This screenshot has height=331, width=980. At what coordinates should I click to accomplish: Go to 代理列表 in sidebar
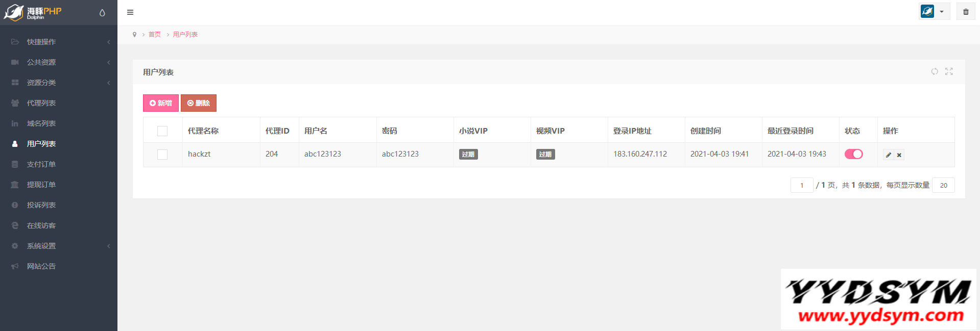pos(41,103)
